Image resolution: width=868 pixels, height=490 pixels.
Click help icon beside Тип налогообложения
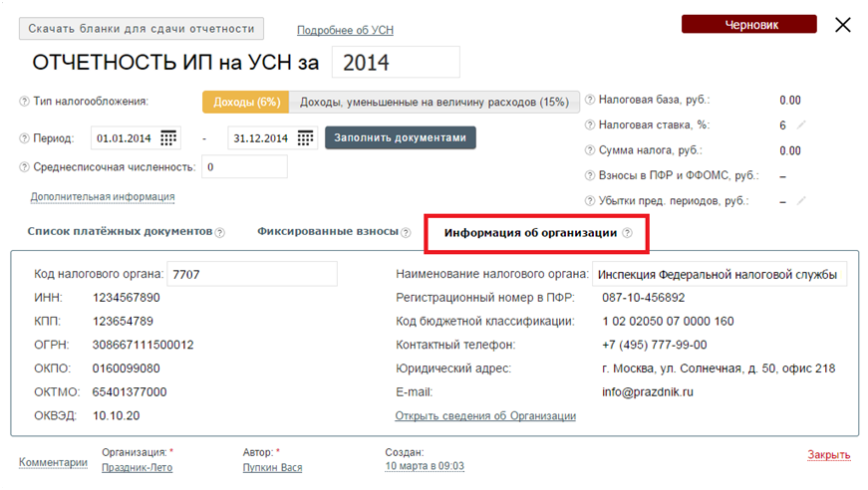click(x=24, y=102)
